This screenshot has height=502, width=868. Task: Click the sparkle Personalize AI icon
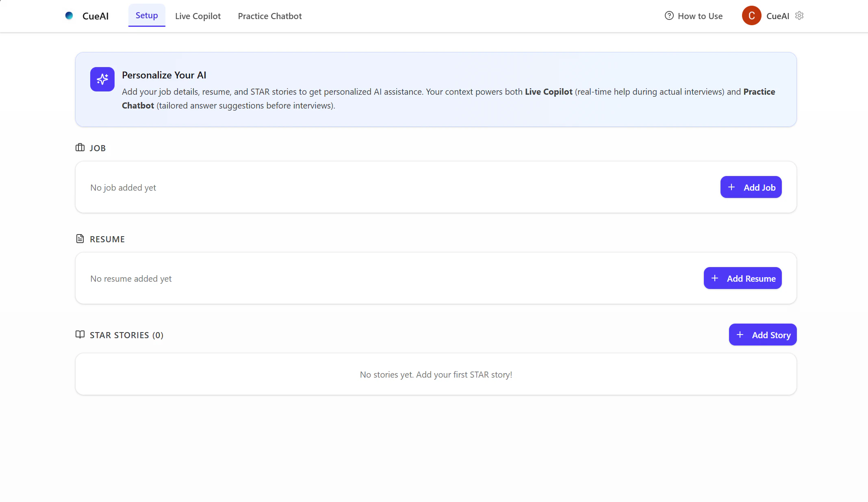[102, 79]
